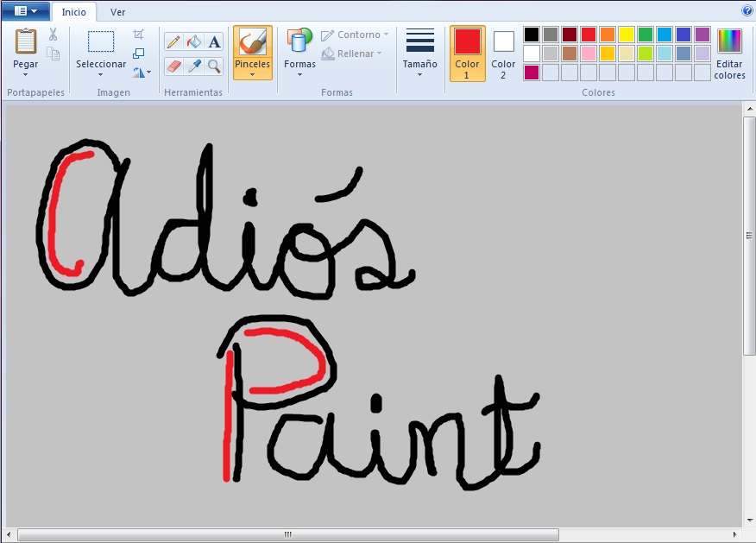The height and width of the screenshot is (543, 756).
Task: Click the Formas shapes icon
Action: pos(299,41)
